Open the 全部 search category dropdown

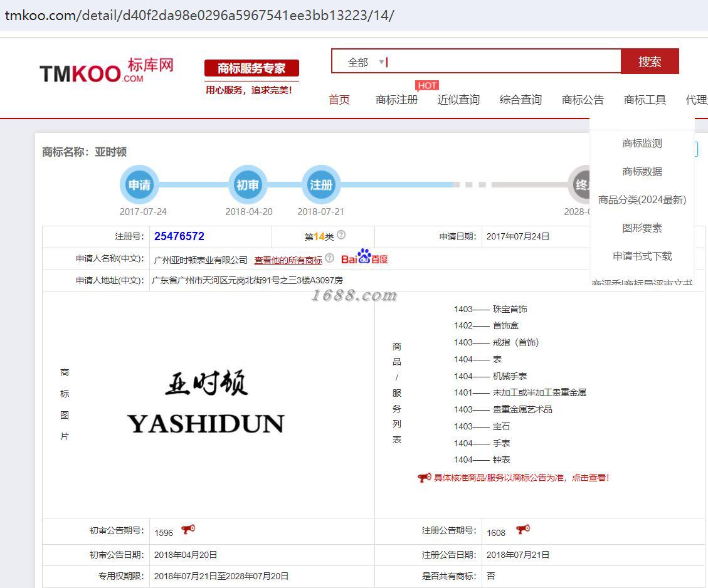[x=366, y=62]
